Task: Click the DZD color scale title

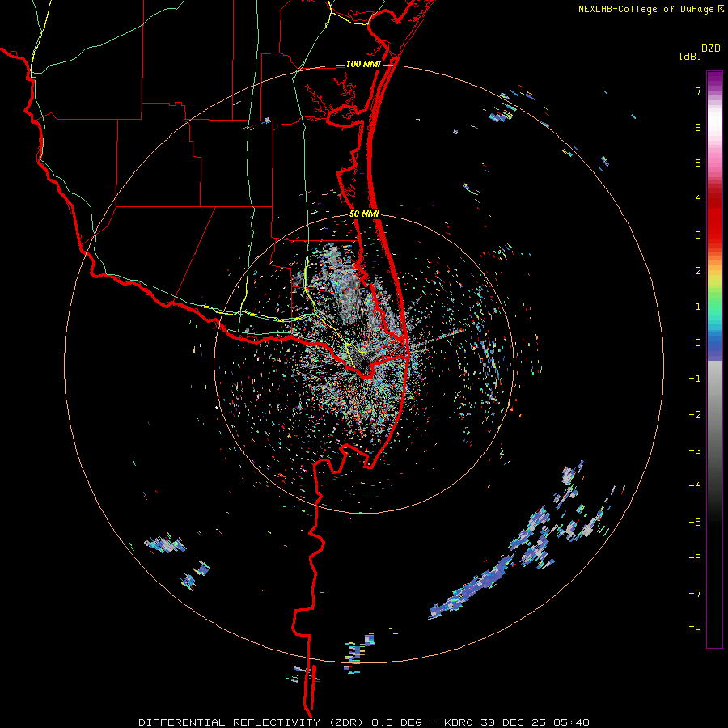Action: 711,49
